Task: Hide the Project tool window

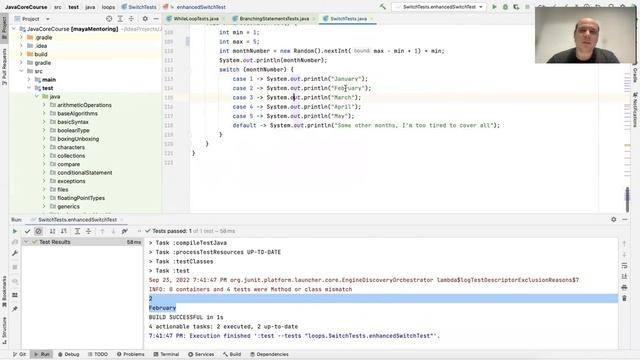Action: [156, 19]
